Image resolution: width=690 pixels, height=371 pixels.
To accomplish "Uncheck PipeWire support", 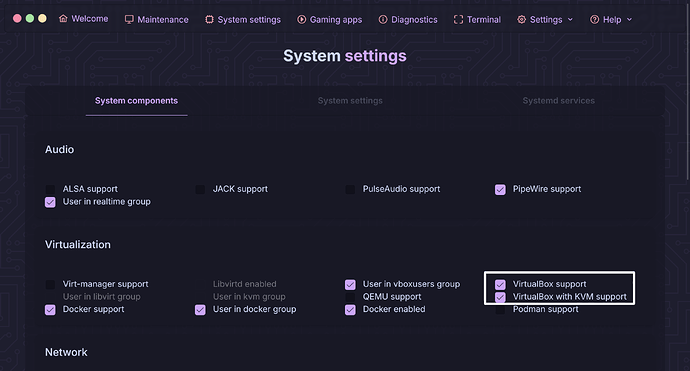I will (500, 189).
